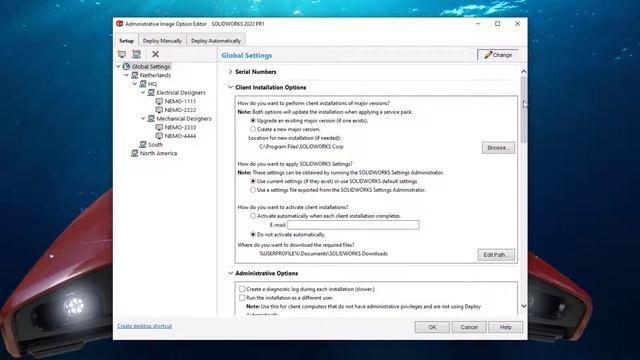Click the Edit Path button
This screenshot has height=360, width=640.
[496, 255]
